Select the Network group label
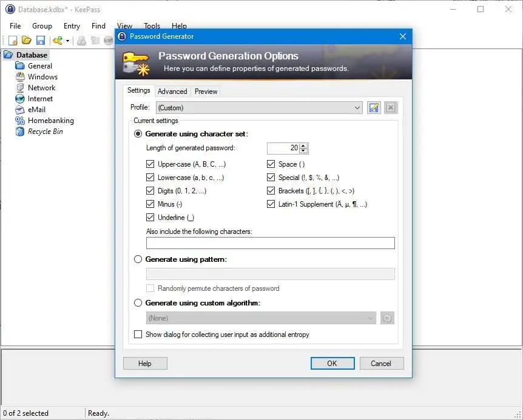 [41, 88]
